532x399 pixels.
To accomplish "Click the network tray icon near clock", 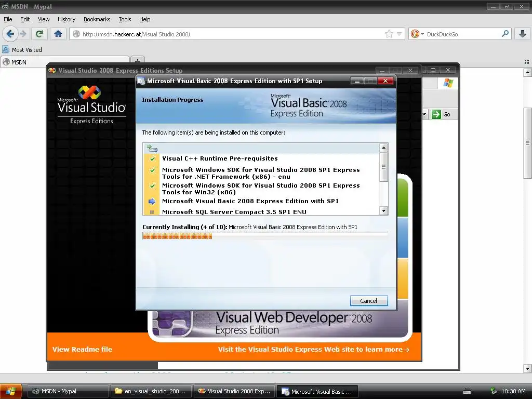I will [x=494, y=391].
